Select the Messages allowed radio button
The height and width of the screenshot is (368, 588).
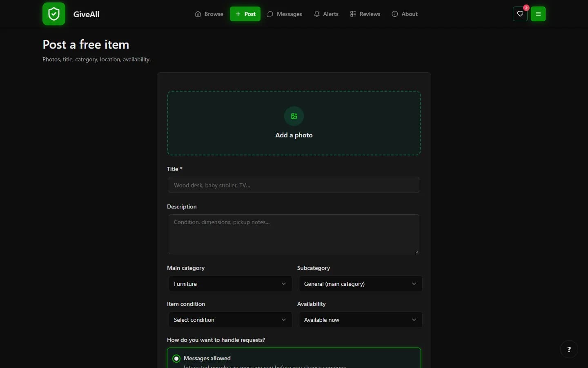(x=176, y=359)
